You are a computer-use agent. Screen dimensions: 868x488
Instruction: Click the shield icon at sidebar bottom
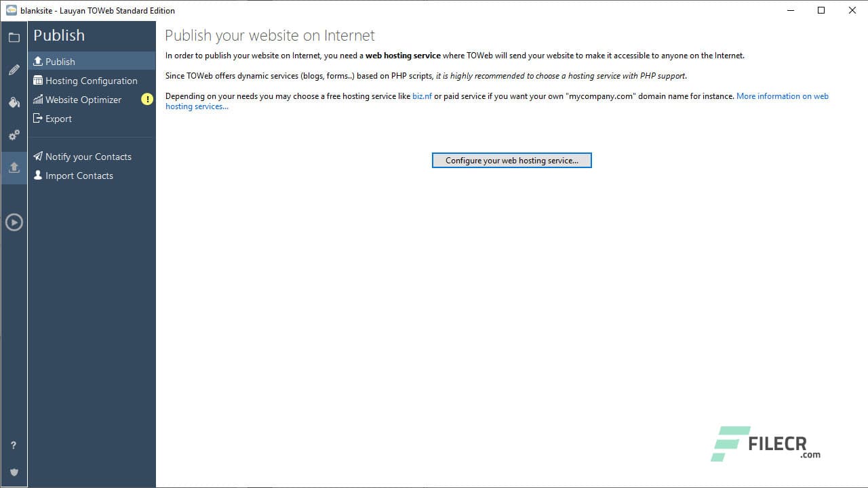[x=14, y=472]
